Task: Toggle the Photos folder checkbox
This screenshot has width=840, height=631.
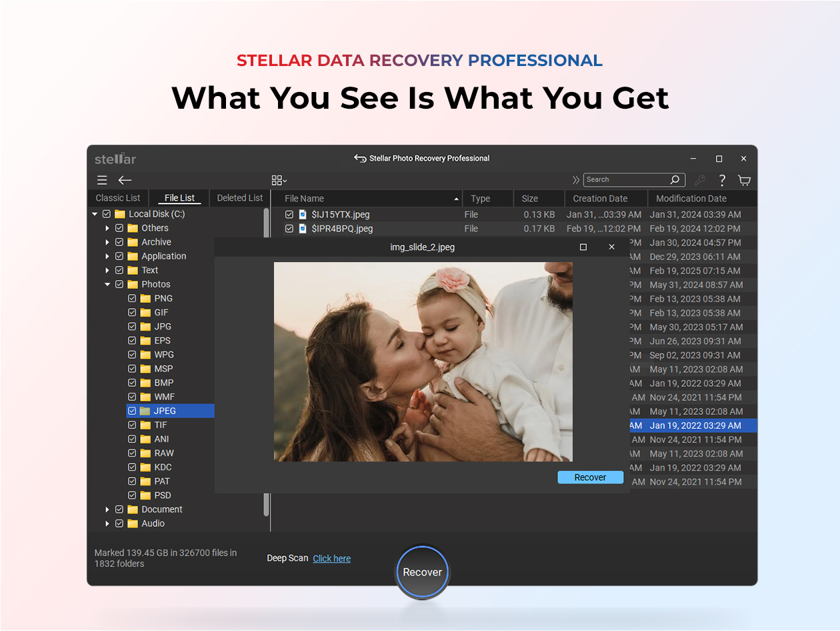Action: tap(119, 284)
